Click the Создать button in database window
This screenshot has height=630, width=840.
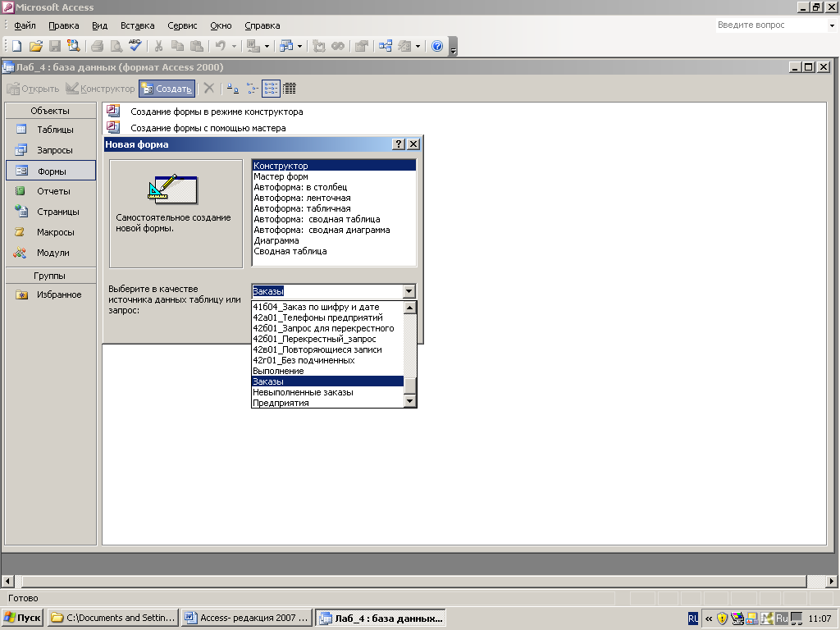167,89
